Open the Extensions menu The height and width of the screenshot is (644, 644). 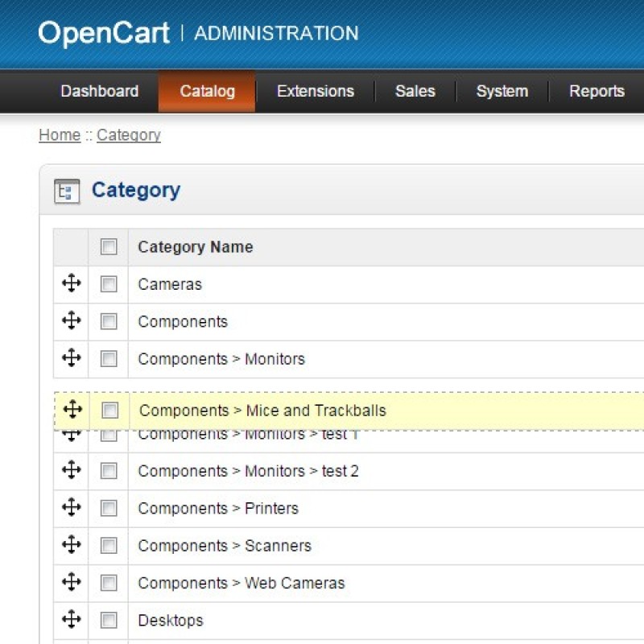(315, 91)
